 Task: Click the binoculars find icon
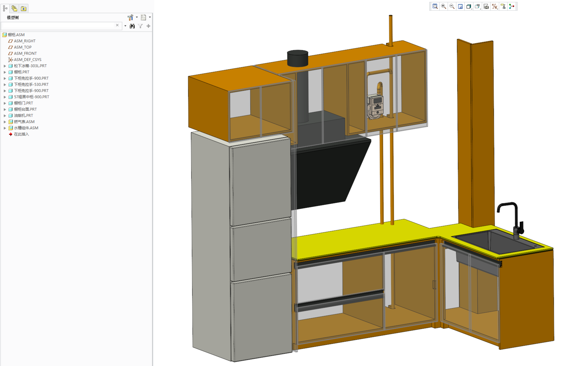click(x=132, y=26)
